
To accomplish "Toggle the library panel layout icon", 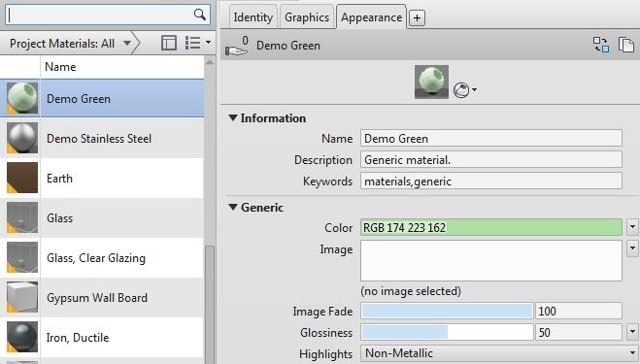I will point(169,43).
